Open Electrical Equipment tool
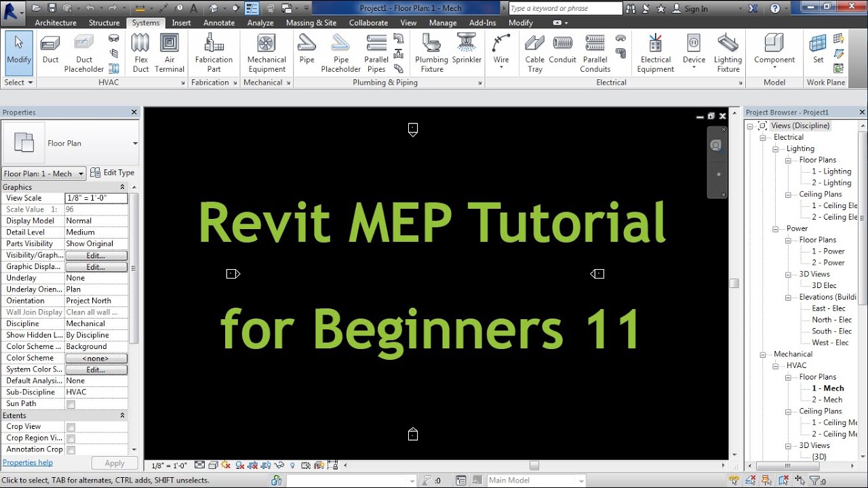868x488 pixels. (x=656, y=53)
